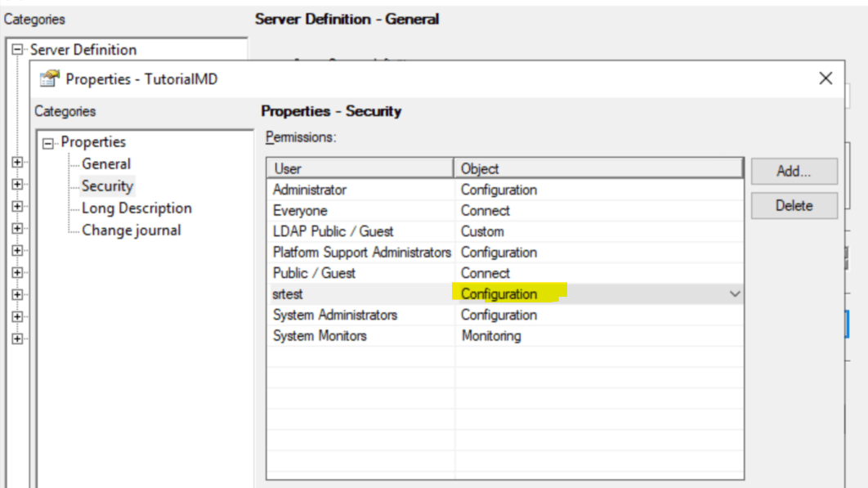Open Change journal category

coord(132,231)
